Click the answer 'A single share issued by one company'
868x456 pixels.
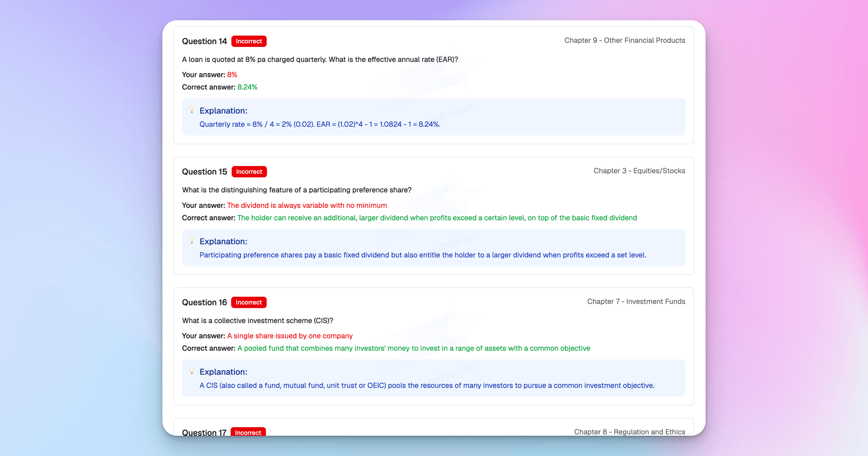[290, 336]
